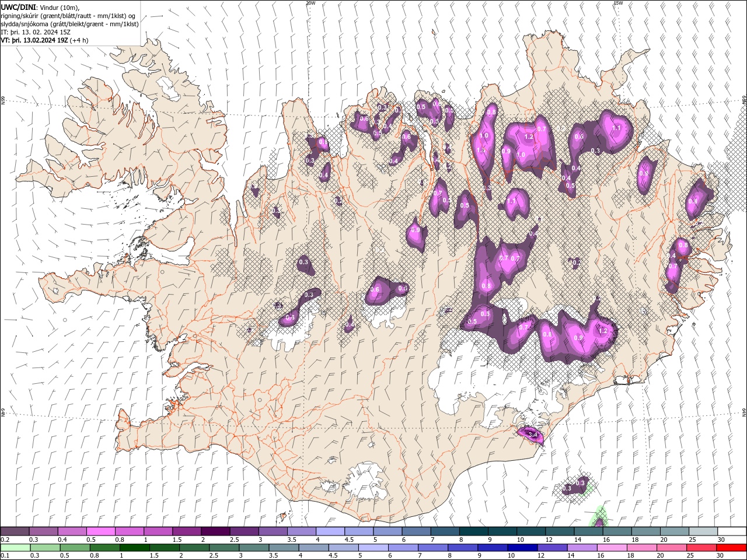Pick the deep navy swatch at rain value 10

pyautogui.click(x=522, y=547)
